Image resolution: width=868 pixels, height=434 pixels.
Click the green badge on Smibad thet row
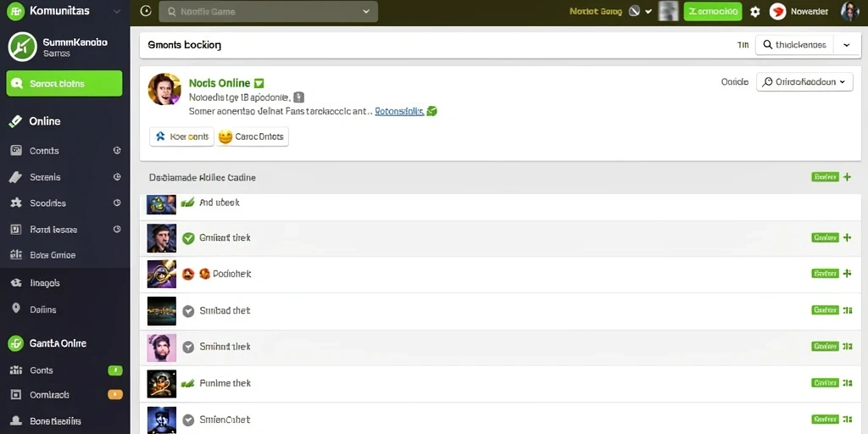(824, 310)
